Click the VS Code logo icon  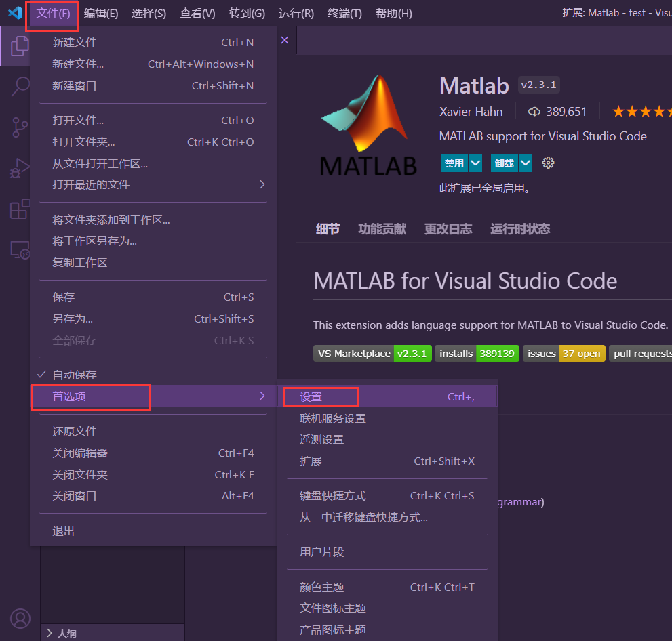(15, 12)
